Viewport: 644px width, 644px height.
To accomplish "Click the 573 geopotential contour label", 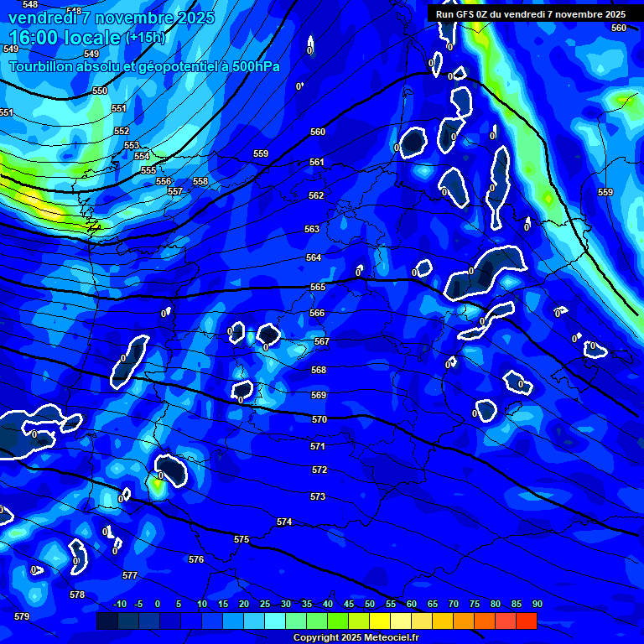I will click(318, 496).
